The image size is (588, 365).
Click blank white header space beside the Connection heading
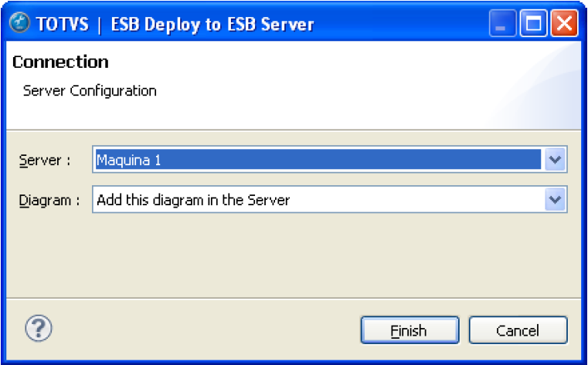point(309,62)
